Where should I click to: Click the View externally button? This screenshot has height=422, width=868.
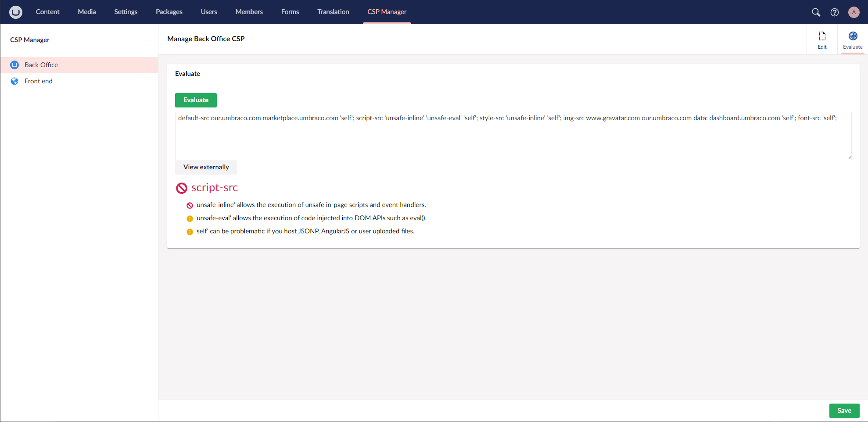pos(206,167)
